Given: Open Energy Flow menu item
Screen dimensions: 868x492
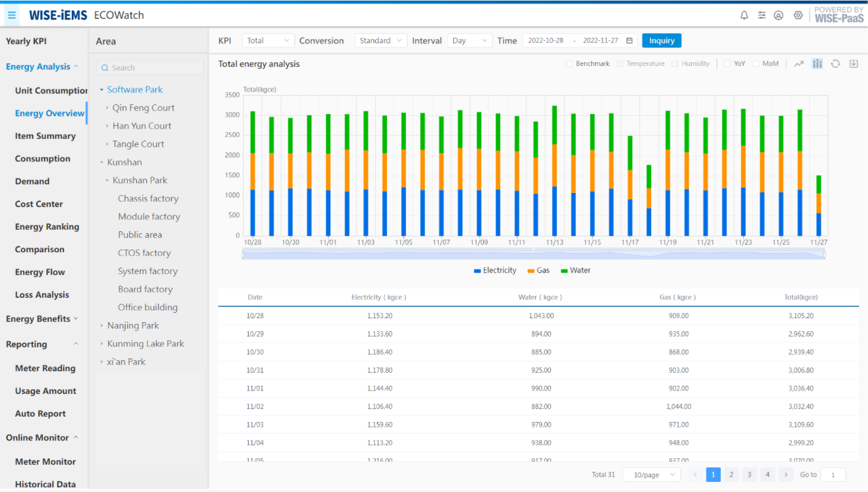Looking at the screenshot, I should coord(40,272).
